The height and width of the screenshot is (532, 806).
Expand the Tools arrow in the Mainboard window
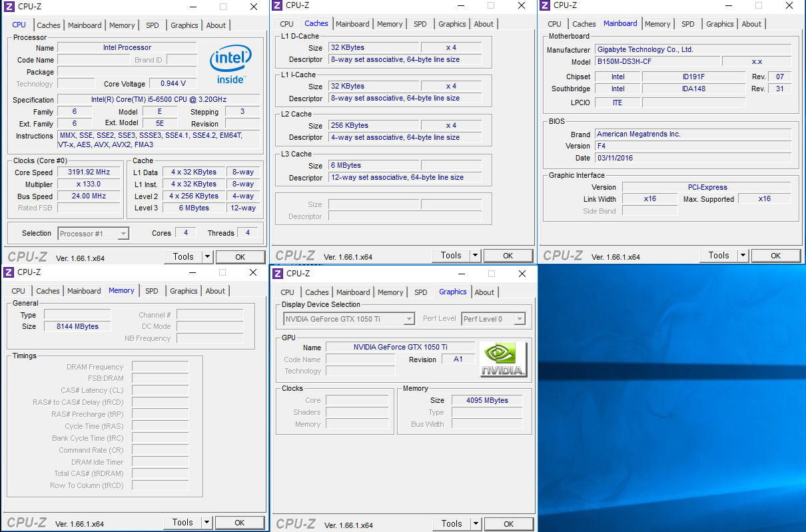pos(743,256)
